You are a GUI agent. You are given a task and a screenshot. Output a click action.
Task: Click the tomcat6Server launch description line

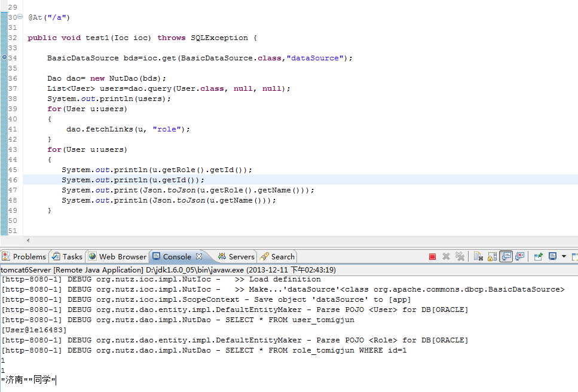[x=168, y=269]
